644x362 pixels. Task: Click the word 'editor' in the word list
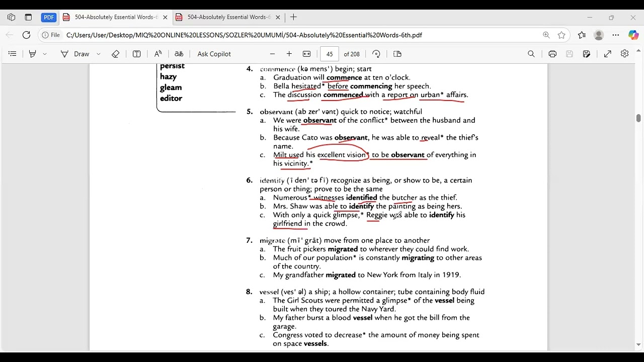click(x=171, y=98)
